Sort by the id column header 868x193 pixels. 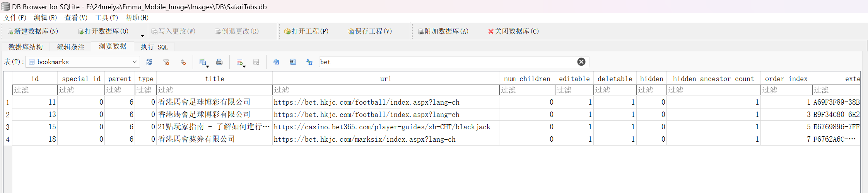click(x=35, y=78)
